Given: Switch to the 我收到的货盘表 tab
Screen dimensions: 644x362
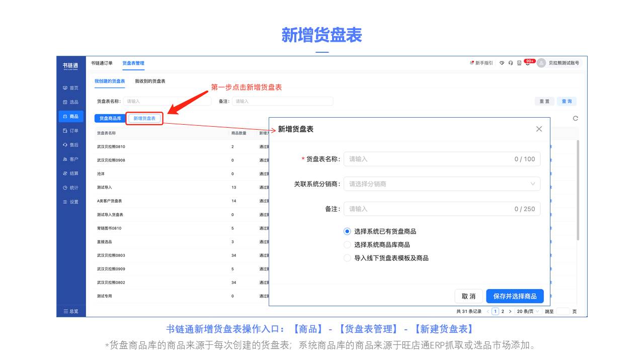Looking at the screenshot, I should point(150,81).
